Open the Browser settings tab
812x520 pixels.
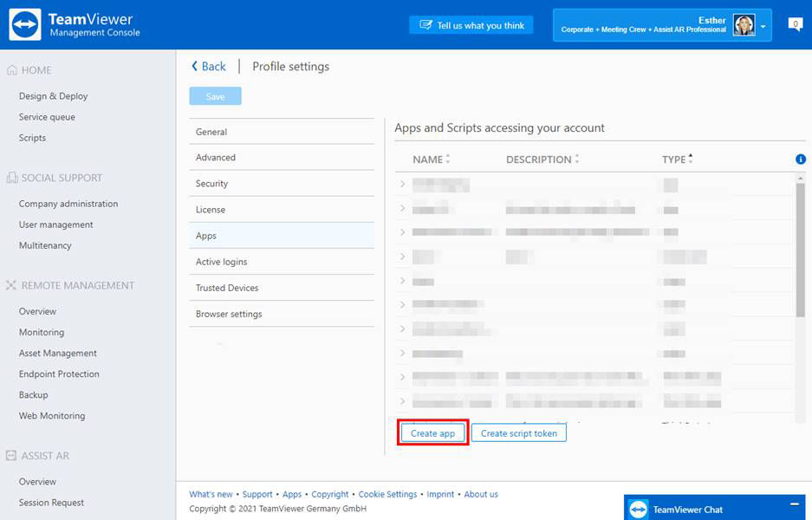click(x=282, y=314)
